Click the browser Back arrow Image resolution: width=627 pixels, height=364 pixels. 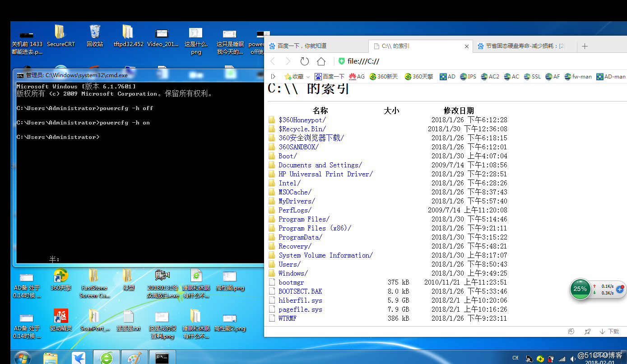(x=272, y=61)
